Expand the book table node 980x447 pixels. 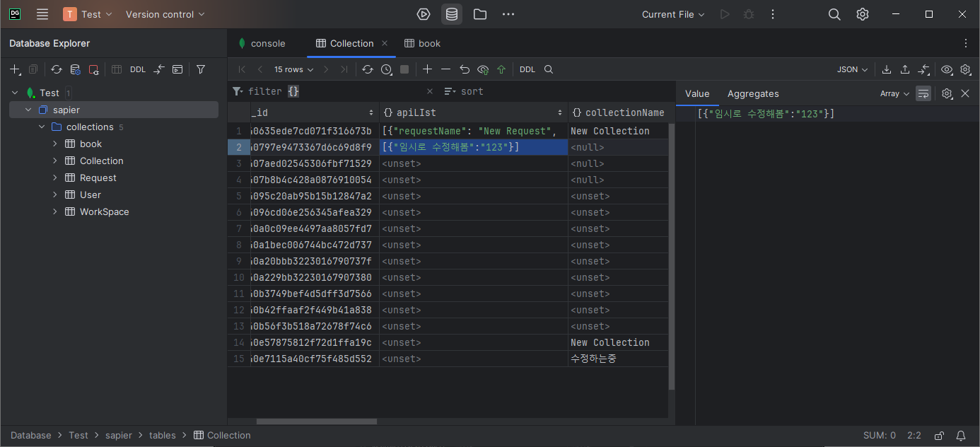pos(55,144)
